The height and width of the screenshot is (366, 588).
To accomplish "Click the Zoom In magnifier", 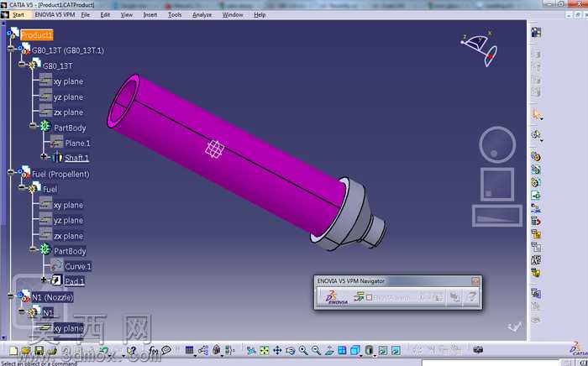I will click(x=303, y=351).
